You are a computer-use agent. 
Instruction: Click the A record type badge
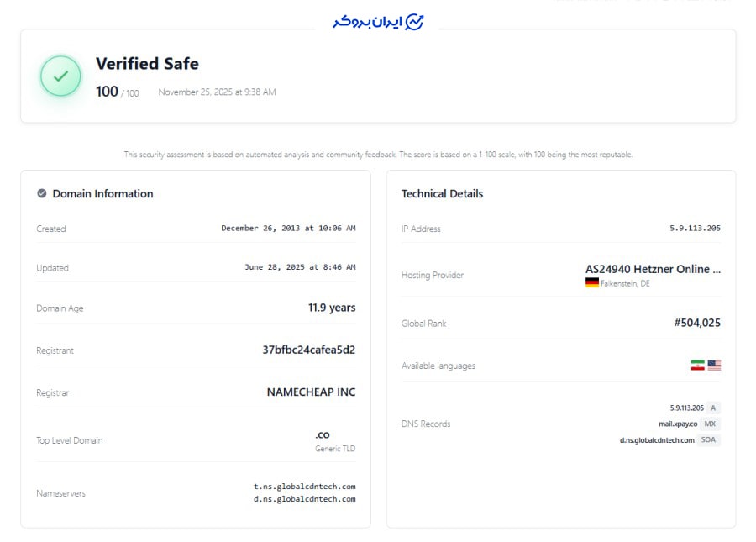[x=713, y=408]
